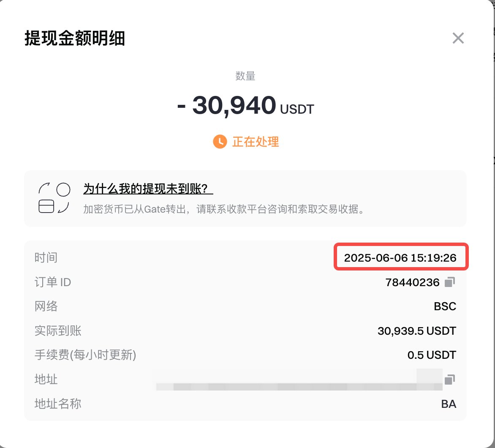Click the orange clock status icon

pos(220,142)
